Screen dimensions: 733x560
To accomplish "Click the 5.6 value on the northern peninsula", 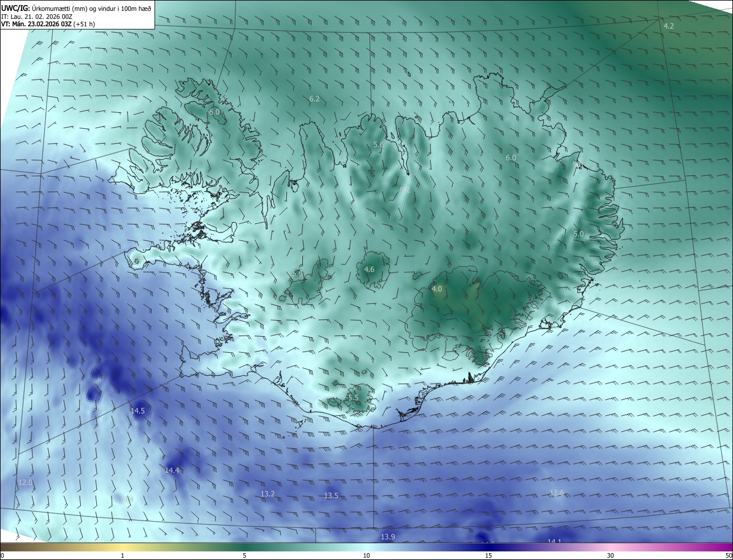I will (379, 145).
